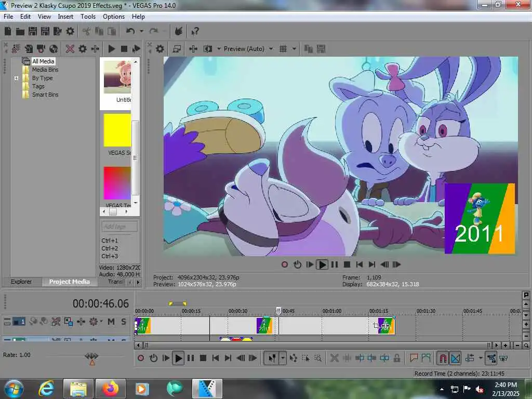Select the yellow VEGAS Solid Color media
The image size is (532, 399).
117,130
